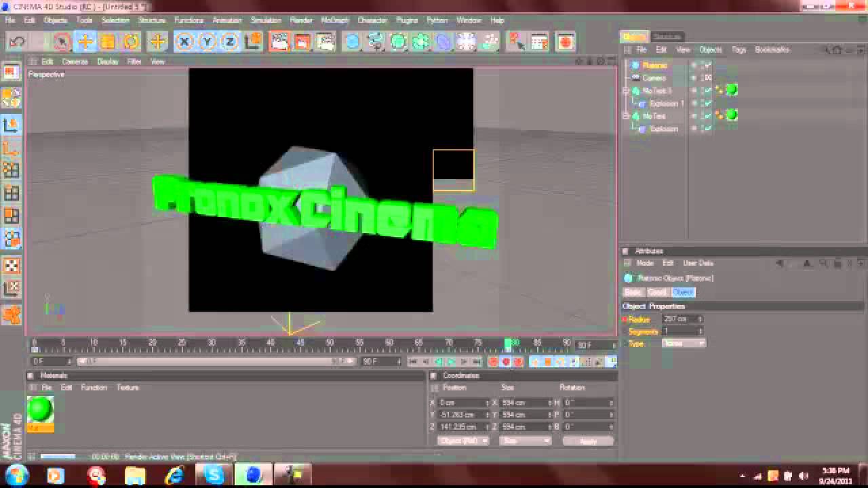This screenshot has height=488, width=868.
Task: Open the Size mode dropdown
Action: coord(526,441)
